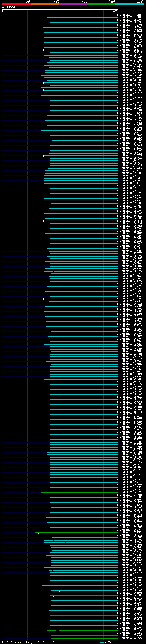Open hit UniRef100_B7QIB6
This screenshot has height=644, width=146.
[131, 17]
